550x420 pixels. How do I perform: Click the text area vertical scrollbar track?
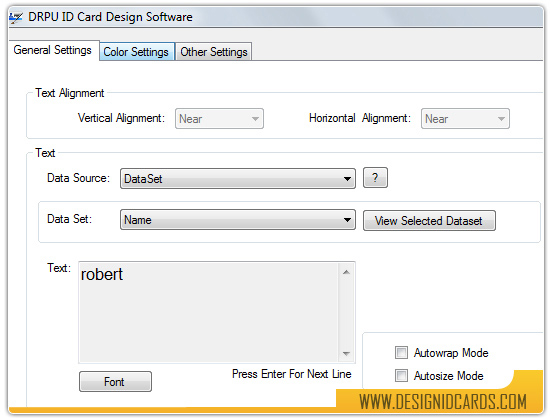click(x=346, y=313)
